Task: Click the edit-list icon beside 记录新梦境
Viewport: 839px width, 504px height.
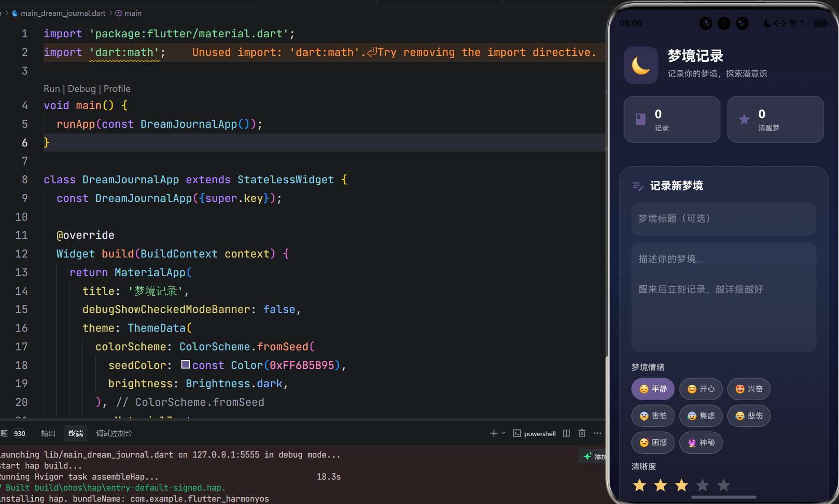Action: (638, 186)
